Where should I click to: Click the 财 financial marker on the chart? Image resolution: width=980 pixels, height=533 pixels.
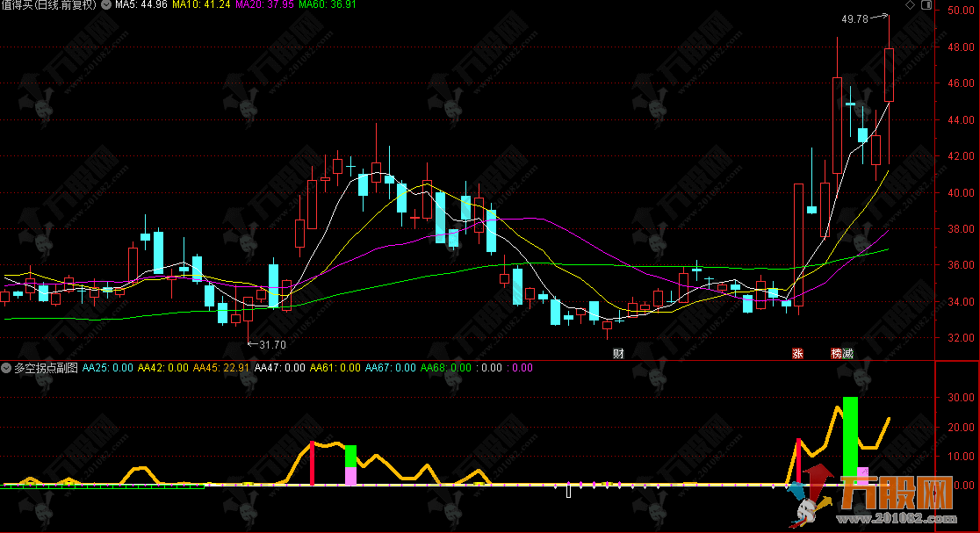tap(618, 354)
